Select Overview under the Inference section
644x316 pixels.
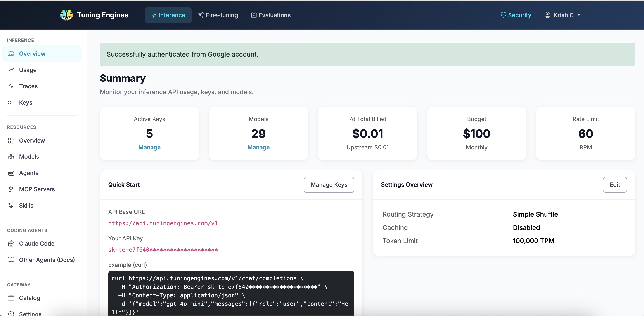(42, 54)
